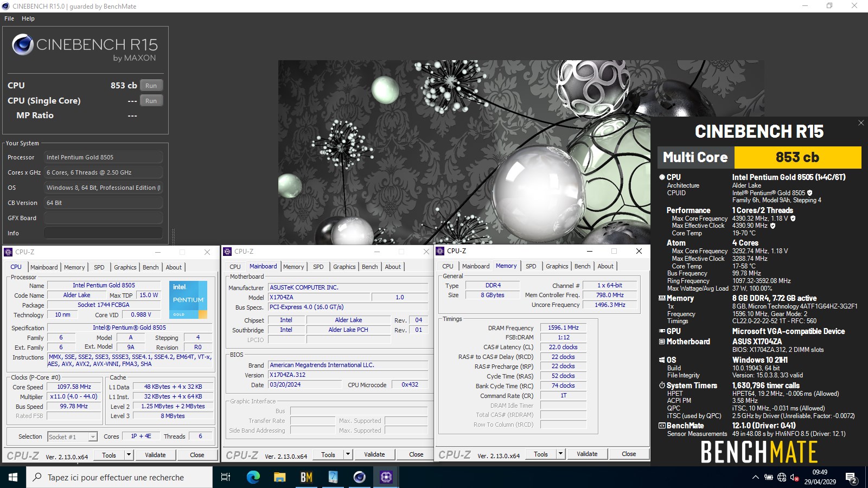The image size is (868, 488).
Task: Click the Motherboard section icon in BenchMate panel
Action: pyautogui.click(x=662, y=342)
